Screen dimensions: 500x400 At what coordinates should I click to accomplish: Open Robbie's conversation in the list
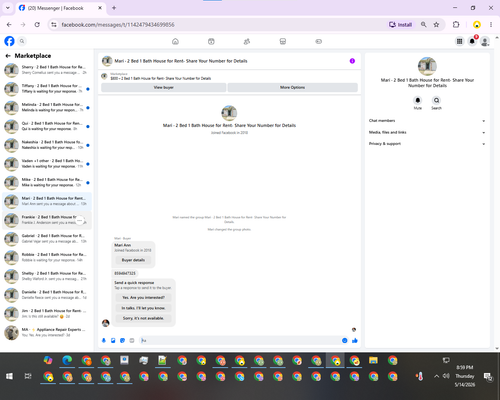pyautogui.click(x=47, y=257)
